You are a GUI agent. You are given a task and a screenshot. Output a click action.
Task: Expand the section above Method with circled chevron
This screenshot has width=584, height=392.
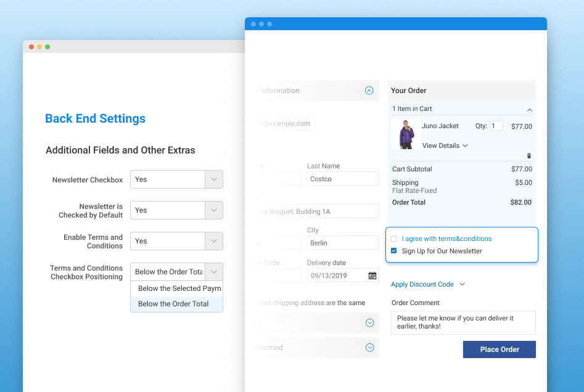369,323
